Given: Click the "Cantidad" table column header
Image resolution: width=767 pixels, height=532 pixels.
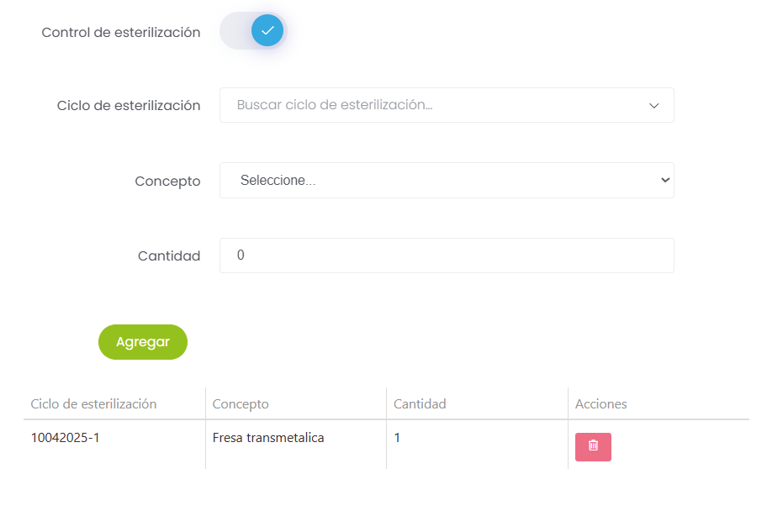Looking at the screenshot, I should (x=420, y=403).
